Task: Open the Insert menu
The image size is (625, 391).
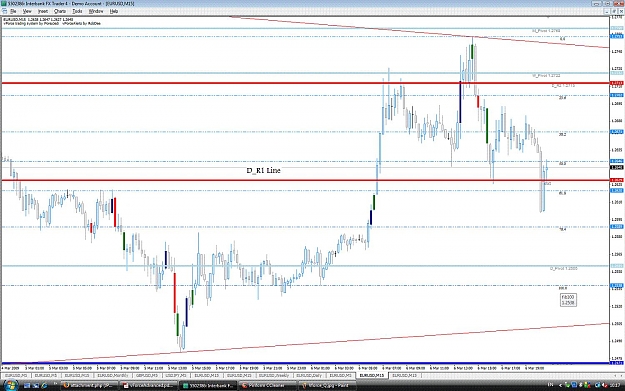Action: coord(43,11)
